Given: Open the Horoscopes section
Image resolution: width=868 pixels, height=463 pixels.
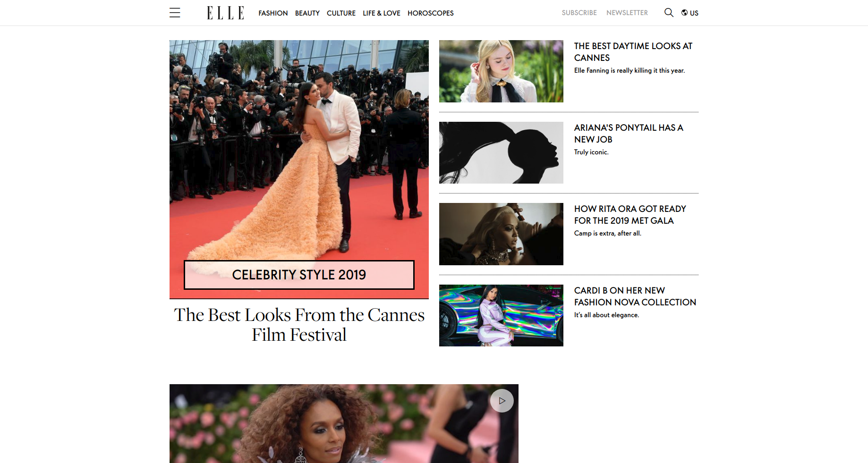Looking at the screenshot, I should 431,13.
